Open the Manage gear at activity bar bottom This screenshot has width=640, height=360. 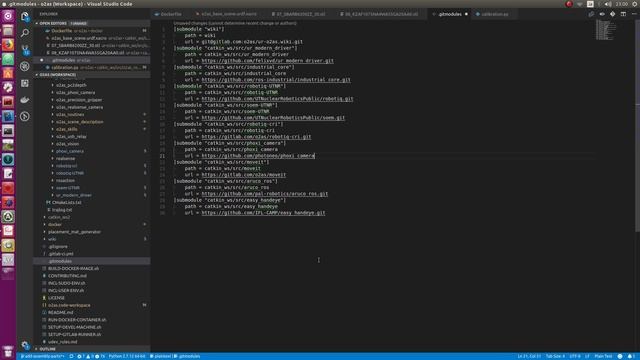(25, 345)
